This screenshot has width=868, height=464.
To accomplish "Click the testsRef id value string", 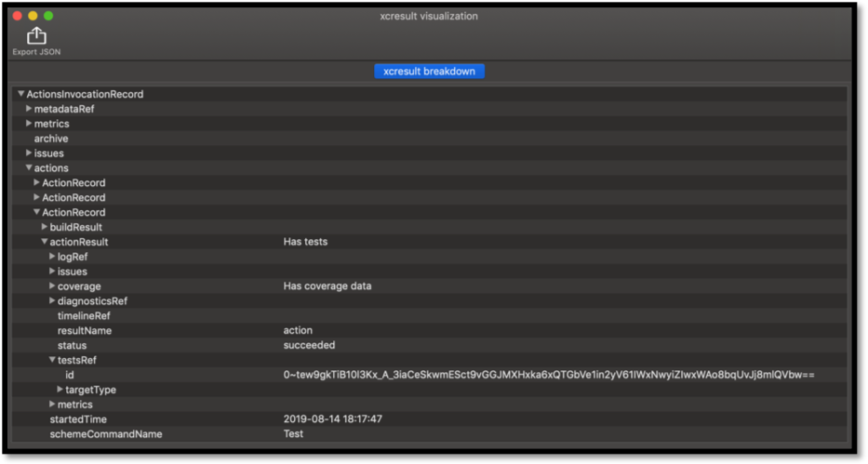I will tap(549, 375).
